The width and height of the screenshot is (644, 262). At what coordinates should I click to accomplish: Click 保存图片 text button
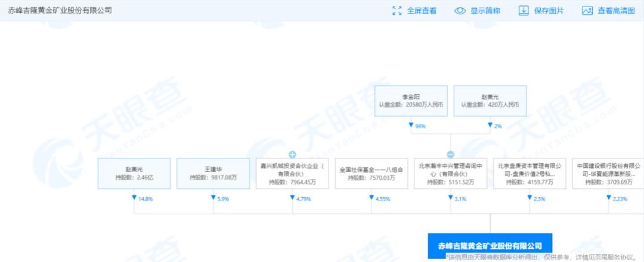click(549, 11)
